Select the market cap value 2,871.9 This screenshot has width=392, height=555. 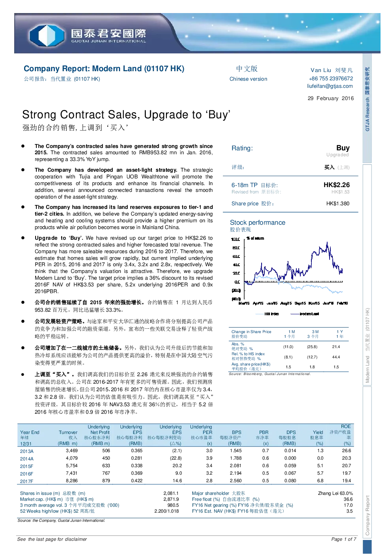pyautogui.click(x=171, y=500)
